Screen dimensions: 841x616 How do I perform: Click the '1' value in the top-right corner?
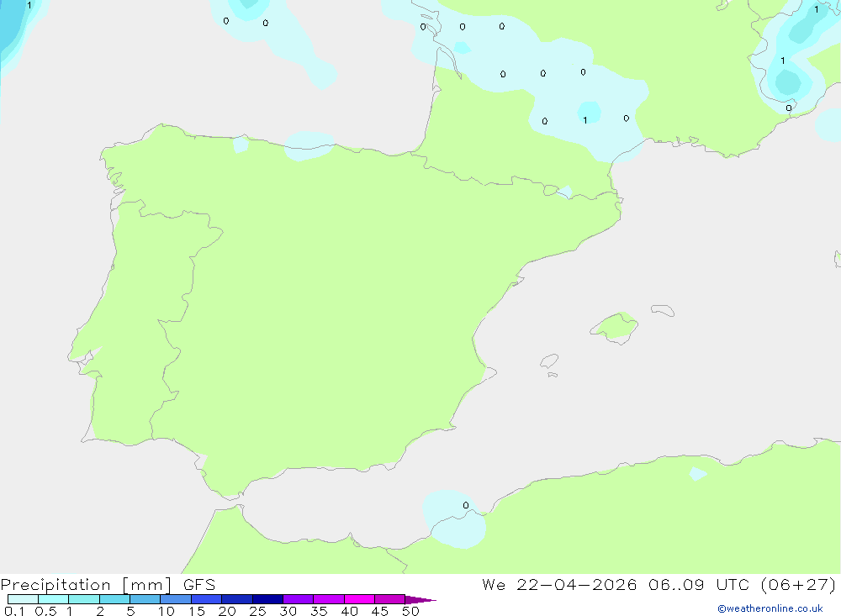(817, 9)
